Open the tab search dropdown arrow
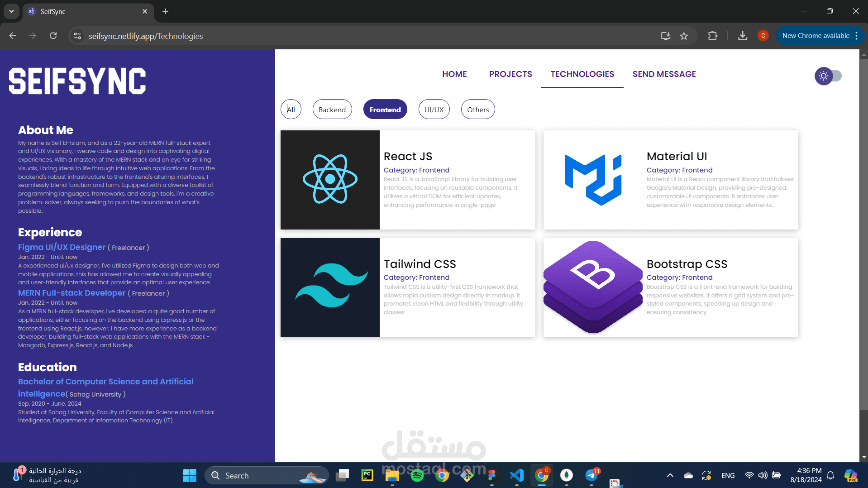 (11, 11)
